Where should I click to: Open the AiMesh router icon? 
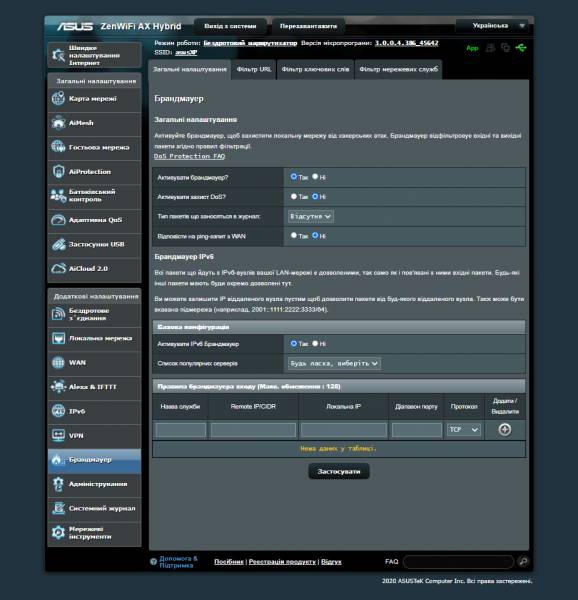coord(58,123)
